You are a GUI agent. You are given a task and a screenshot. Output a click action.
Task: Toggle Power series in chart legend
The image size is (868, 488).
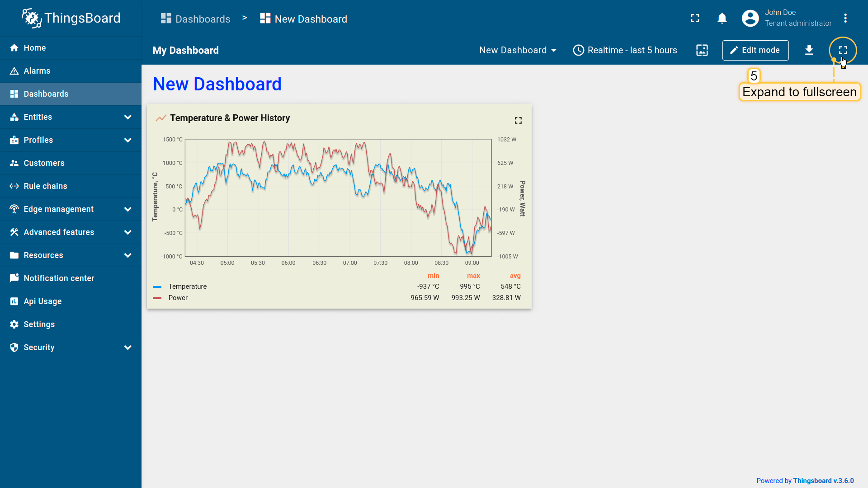178,298
